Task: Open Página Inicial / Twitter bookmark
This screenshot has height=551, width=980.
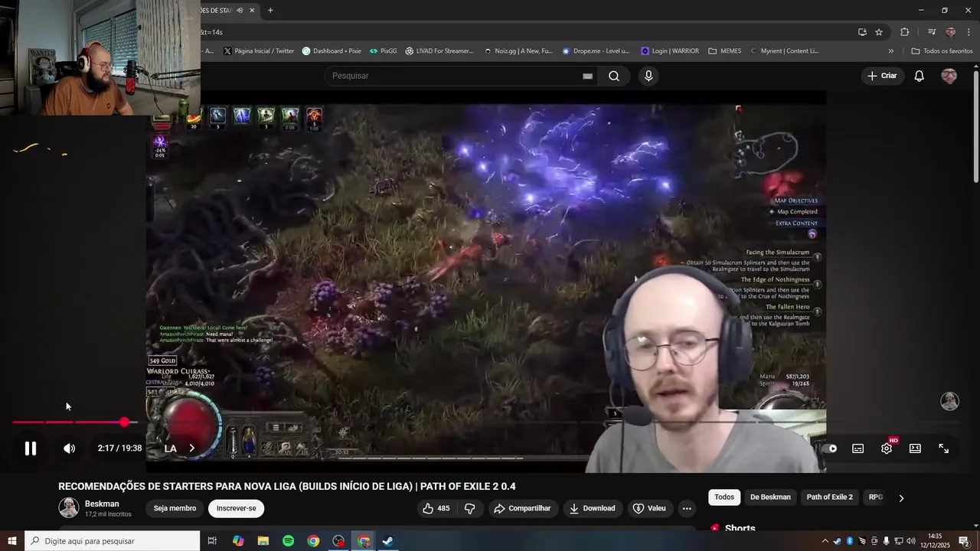Action: pyautogui.click(x=259, y=51)
